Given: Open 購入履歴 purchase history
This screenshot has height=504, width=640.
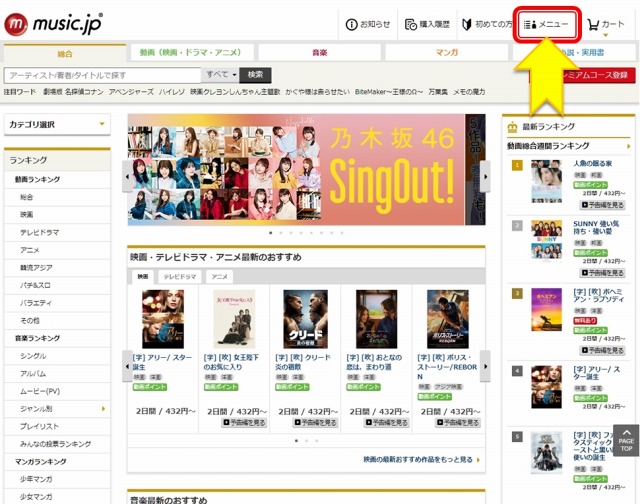Looking at the screenshot, I should 426,25.
